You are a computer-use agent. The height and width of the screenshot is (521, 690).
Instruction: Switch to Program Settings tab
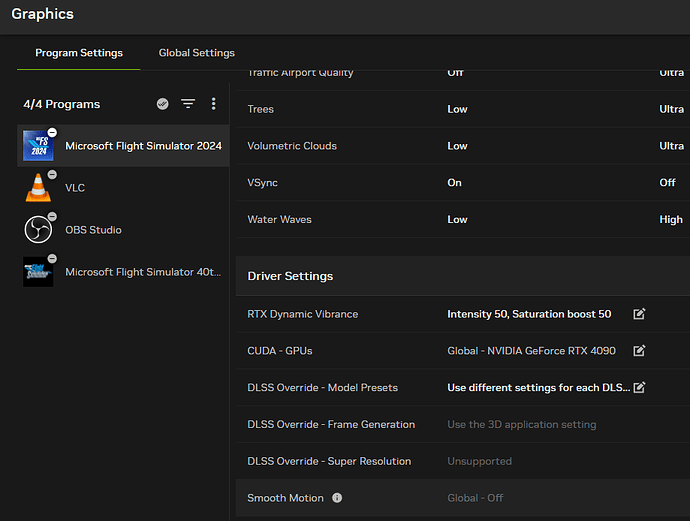tap(79, 53)
